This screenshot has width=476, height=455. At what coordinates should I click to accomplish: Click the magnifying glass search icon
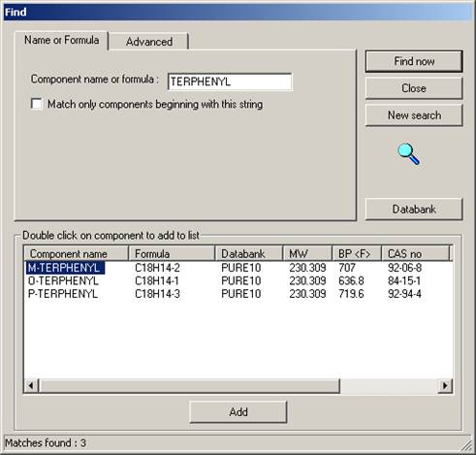[x=408, y=154]
